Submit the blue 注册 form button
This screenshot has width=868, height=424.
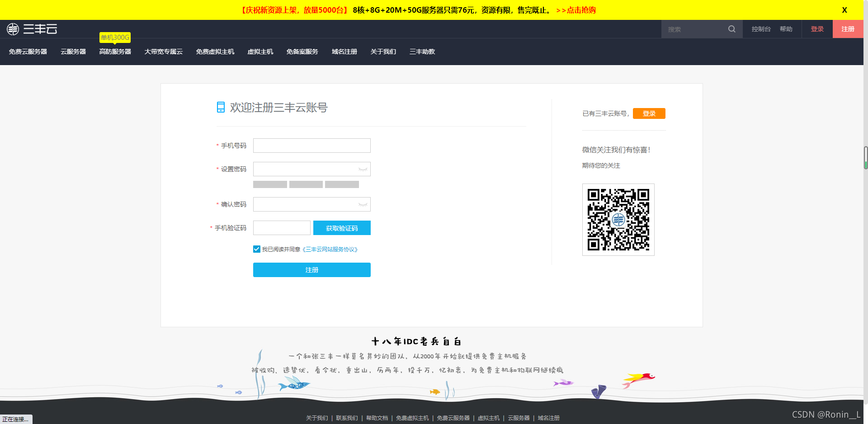click(x=312, y=270)
